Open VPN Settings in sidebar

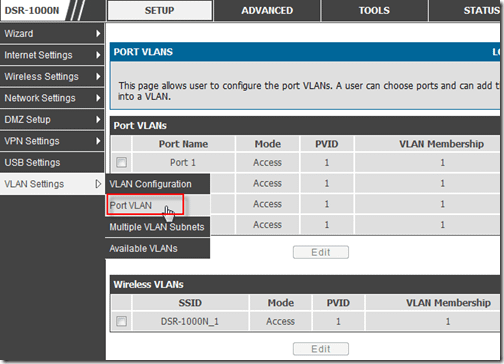click(x=52, y=141)
